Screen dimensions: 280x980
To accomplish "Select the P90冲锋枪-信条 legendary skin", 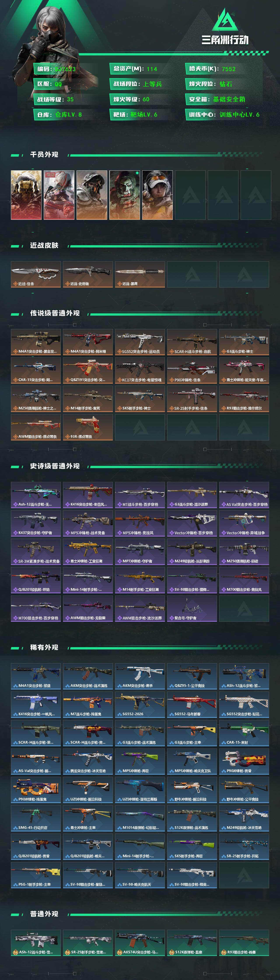I will [192, 370].
